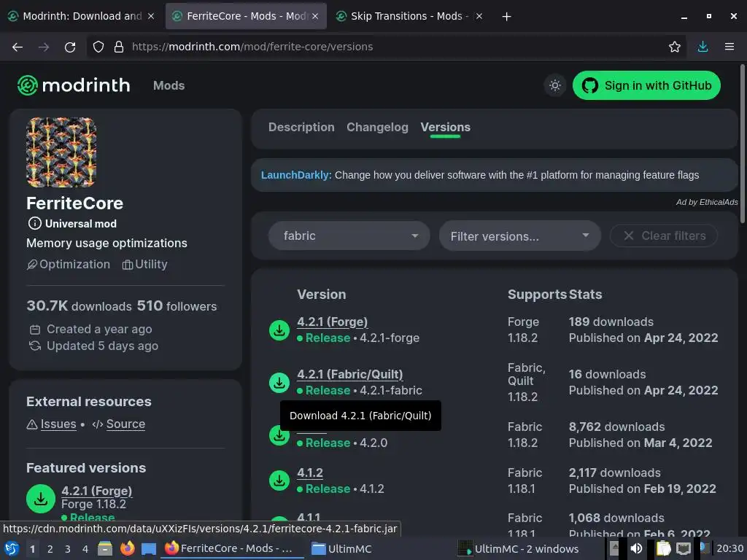The height and width of the screenshot is (560, 747).
Task: Switch to workspace 3 in taskbar
Action: coord(68,548)
